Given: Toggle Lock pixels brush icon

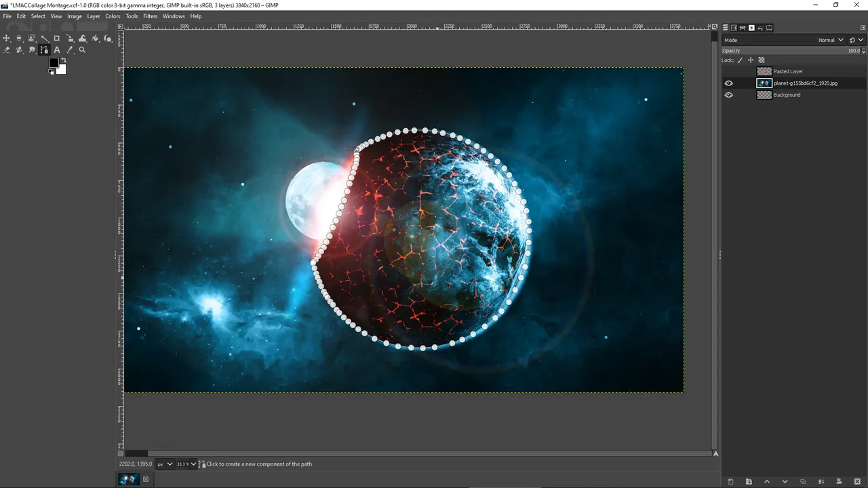Looking at the screenshot, I should tap(740, 60).
